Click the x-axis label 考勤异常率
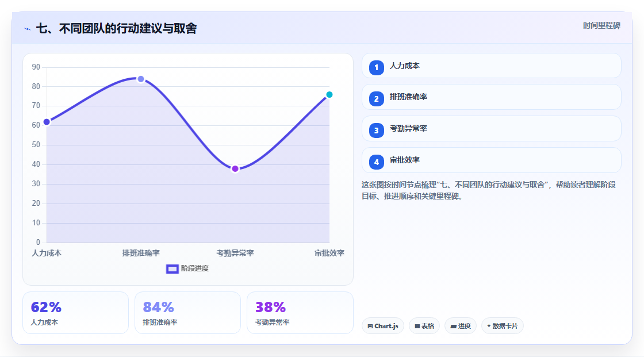644x357 pixels. click(x=235, y=254)
